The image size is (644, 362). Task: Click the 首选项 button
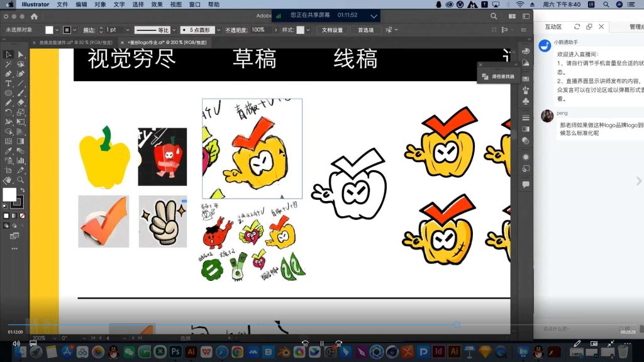click(x=367, y=30)
